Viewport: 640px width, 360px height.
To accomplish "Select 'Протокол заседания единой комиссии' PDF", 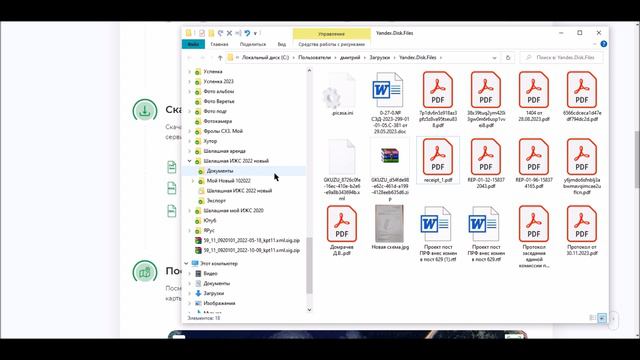I will pyautogui.click(x=533, y=224).
